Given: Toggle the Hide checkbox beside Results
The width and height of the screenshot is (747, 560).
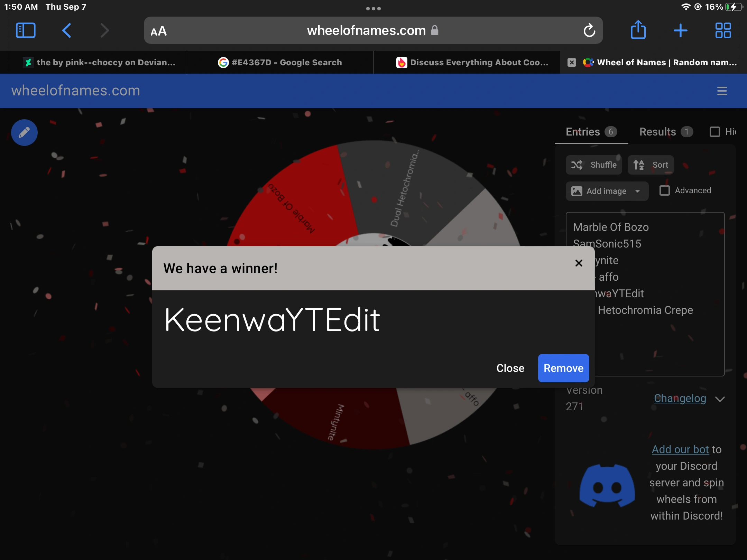Looking at the screenshot, I should (714, 132).
